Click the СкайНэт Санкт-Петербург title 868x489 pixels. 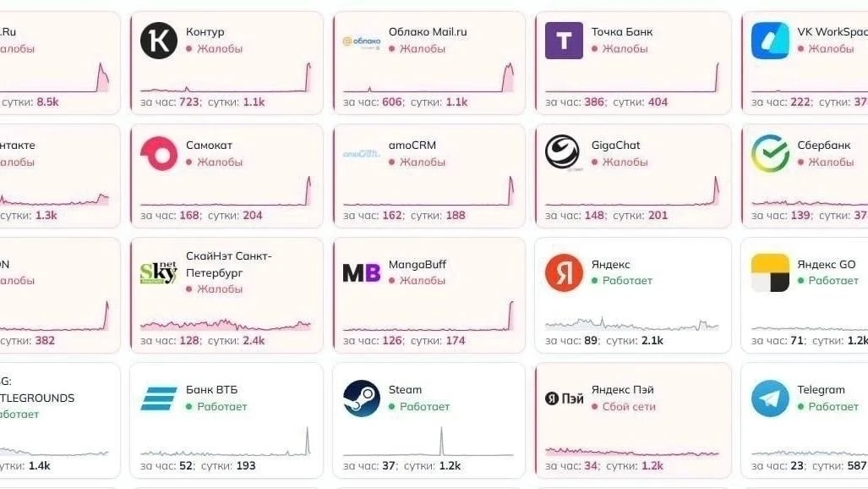click(229, 265)
